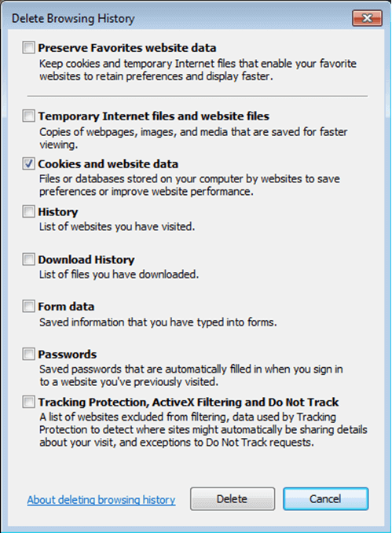Image resolution: width=392 pixels, height=533 pixels.
Task: Click the 'List of websites you have visited' description
Action: click(117, 226)
